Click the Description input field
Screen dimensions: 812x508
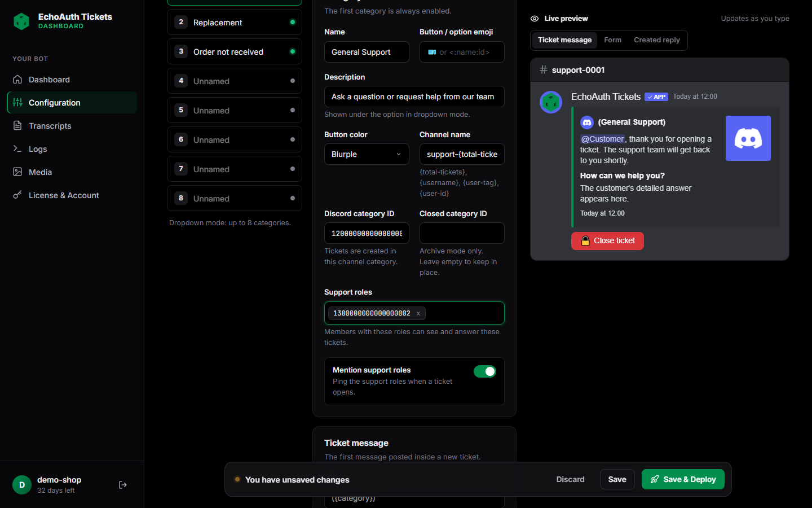coord(414,97)
